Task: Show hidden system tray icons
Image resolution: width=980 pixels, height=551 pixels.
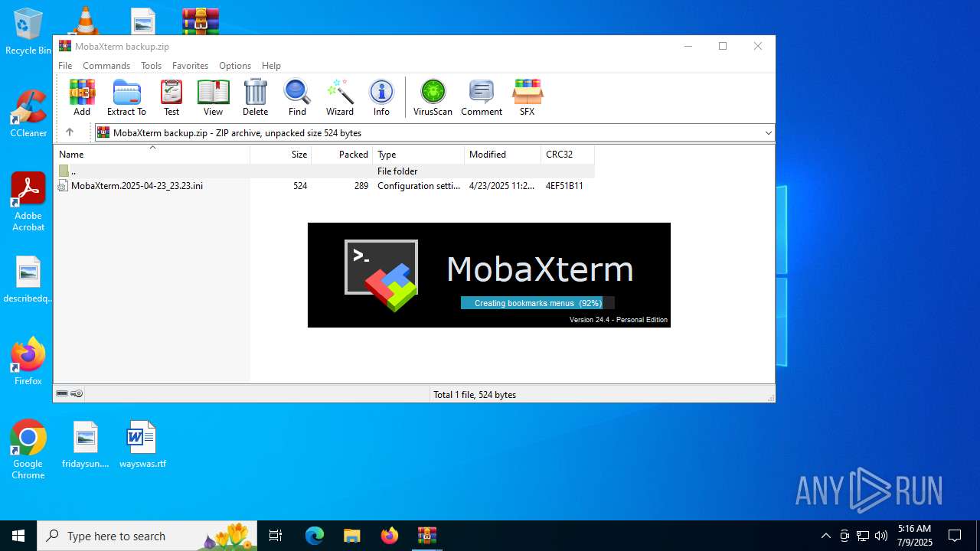Action: point(825,536)
